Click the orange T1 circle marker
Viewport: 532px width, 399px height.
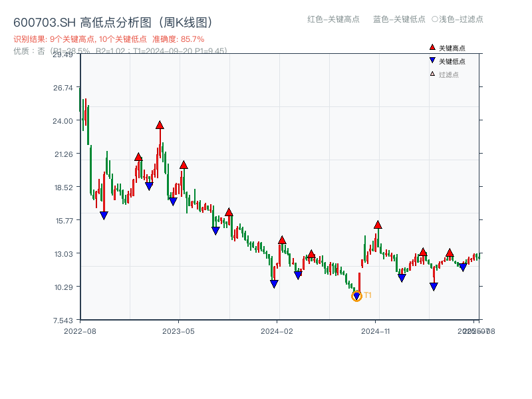tap(356, 296)
